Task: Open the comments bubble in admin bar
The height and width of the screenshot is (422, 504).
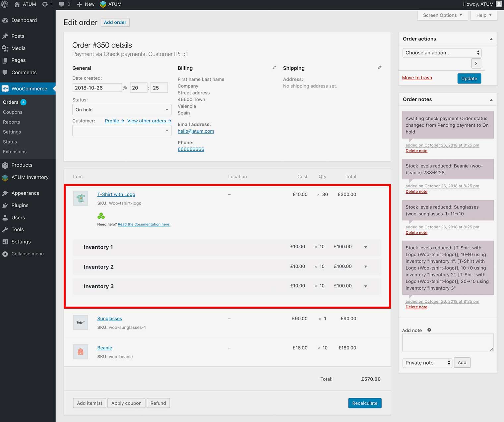Action: (x=64, y=4)
